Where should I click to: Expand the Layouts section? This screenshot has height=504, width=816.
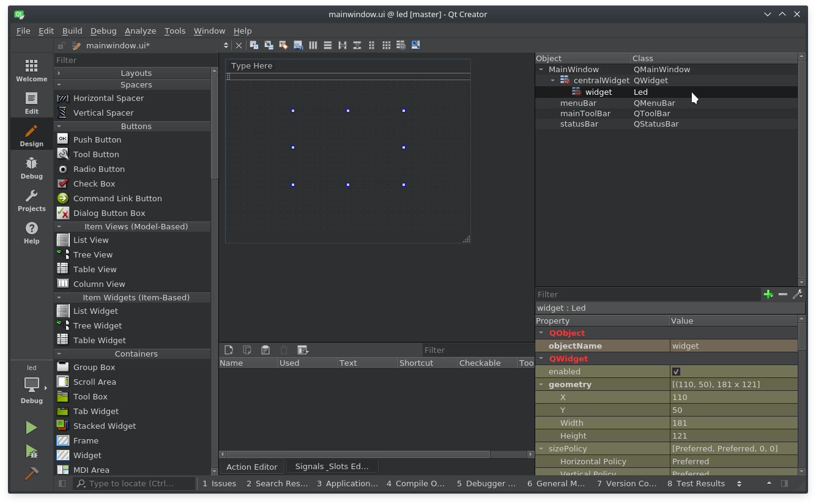point(59,72)
